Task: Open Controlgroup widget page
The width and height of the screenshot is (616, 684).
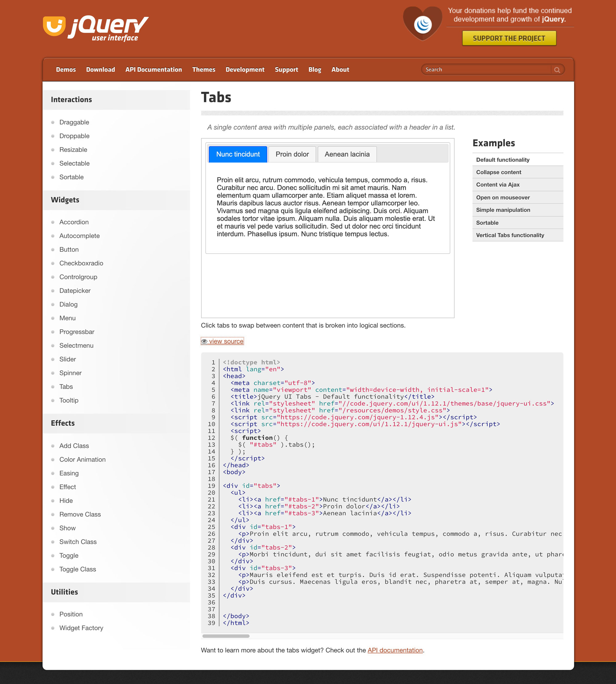Action: pyautogui.click(x=78, y=277)
